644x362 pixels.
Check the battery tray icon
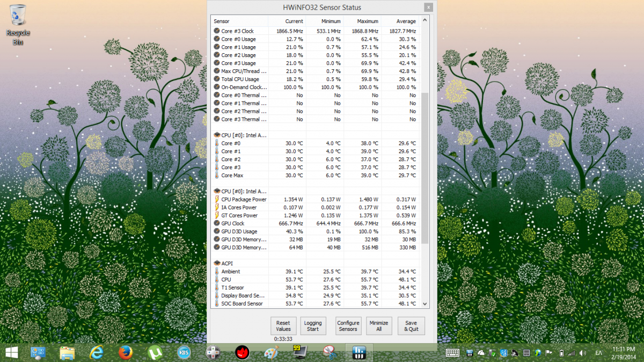coord(562,353)
